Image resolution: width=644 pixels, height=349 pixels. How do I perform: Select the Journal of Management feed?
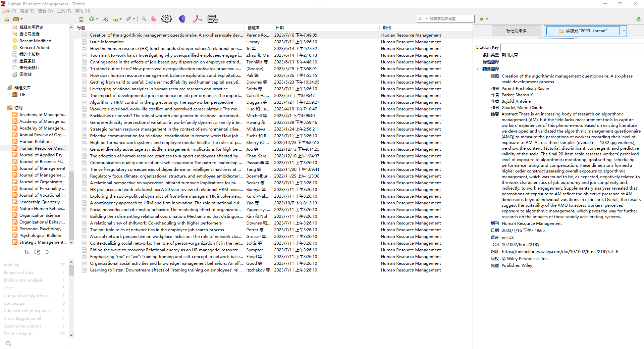click(x=42, y=168)
